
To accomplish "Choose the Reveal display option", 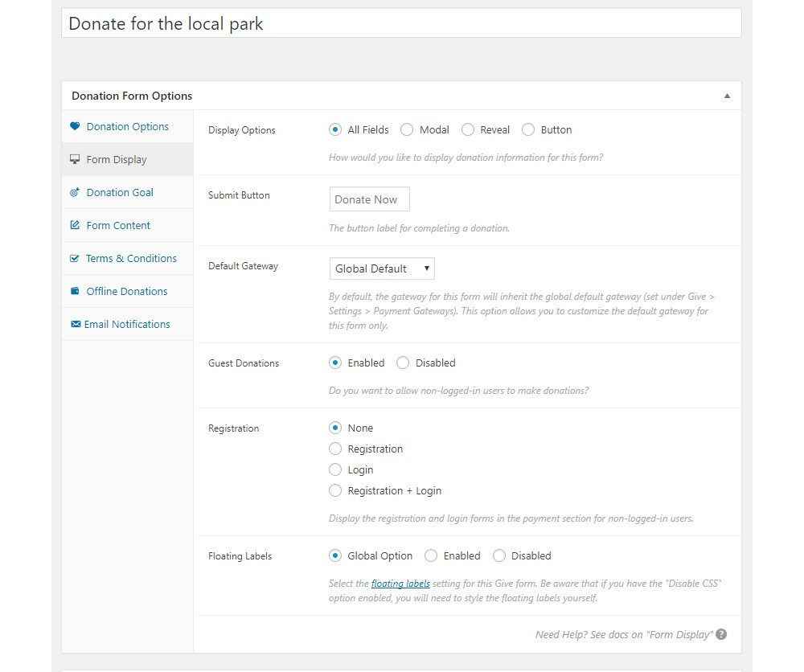I will point(468,129).
